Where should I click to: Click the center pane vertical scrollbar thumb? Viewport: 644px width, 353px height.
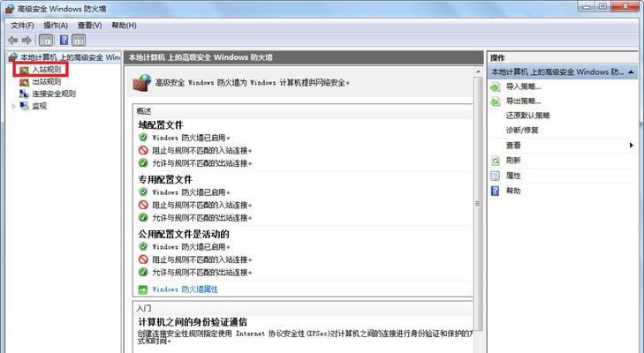[x=478, y=203]
